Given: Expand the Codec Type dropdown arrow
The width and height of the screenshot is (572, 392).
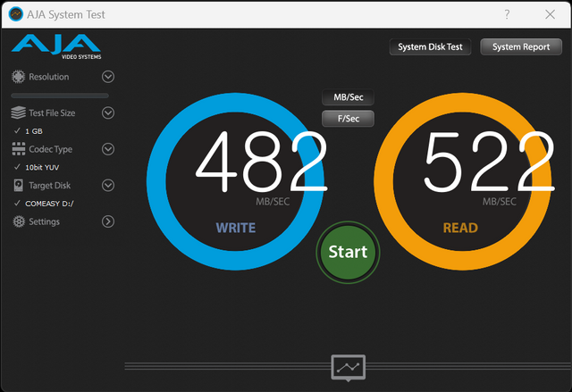Looking at the screenshot, I should [108, 150].
